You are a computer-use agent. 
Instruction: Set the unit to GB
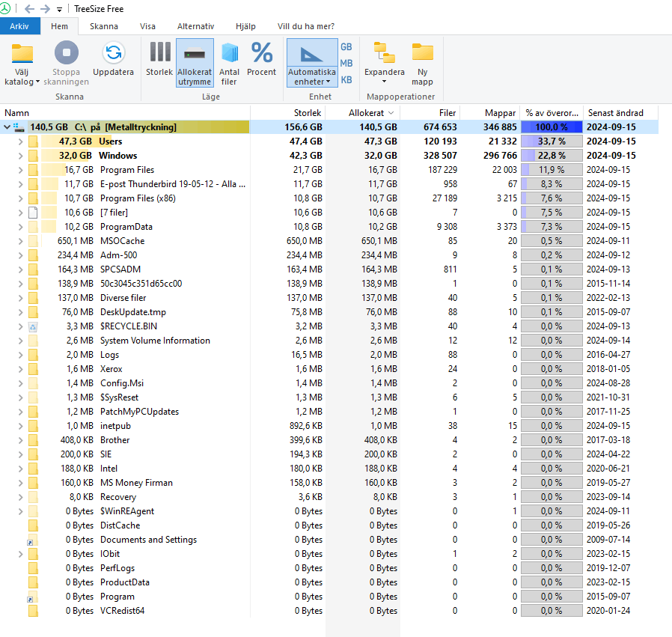click(346, 46)
